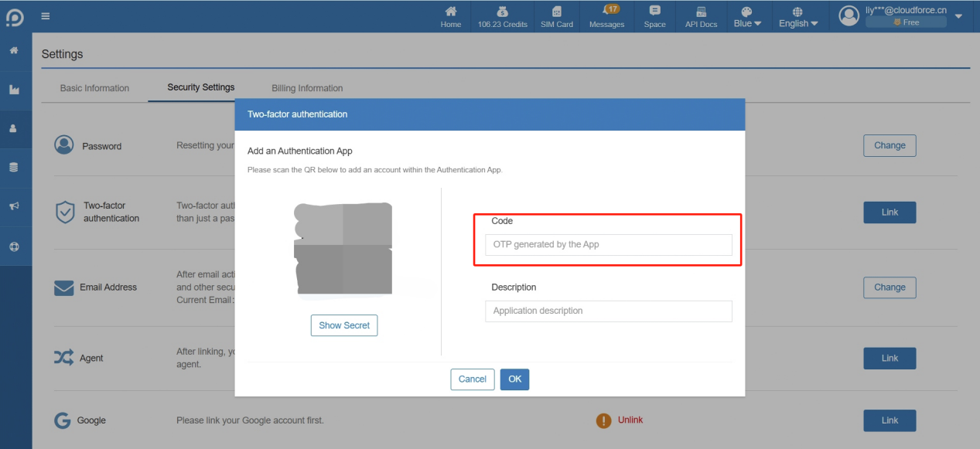Image resolution: width=980 pixels, height=449 pixels.
Task: Click the "Please scan the QR below" instruction text
Action: [374, 170]
